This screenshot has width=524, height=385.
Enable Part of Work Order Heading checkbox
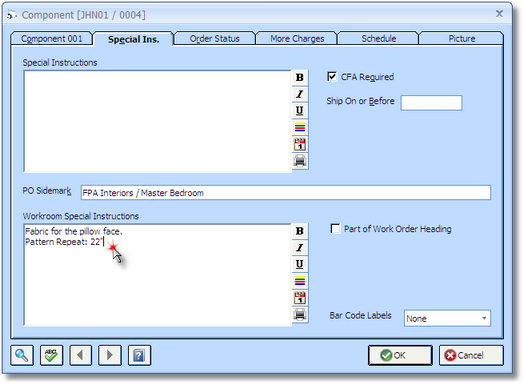coord(335,229)
